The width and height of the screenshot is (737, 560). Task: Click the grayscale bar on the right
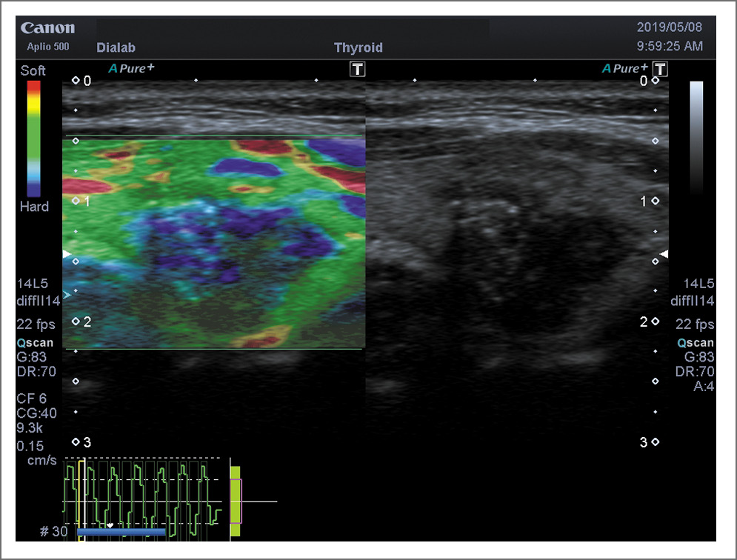point(696,138)
